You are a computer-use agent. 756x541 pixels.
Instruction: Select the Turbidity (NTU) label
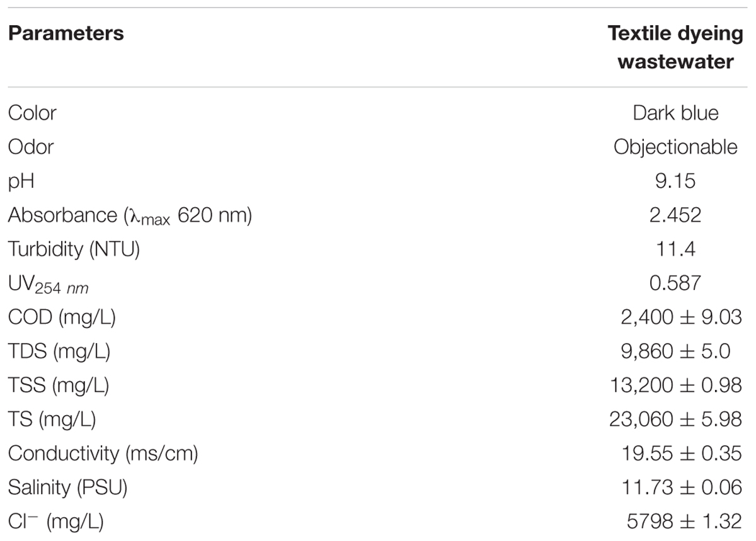coord(74,249)
